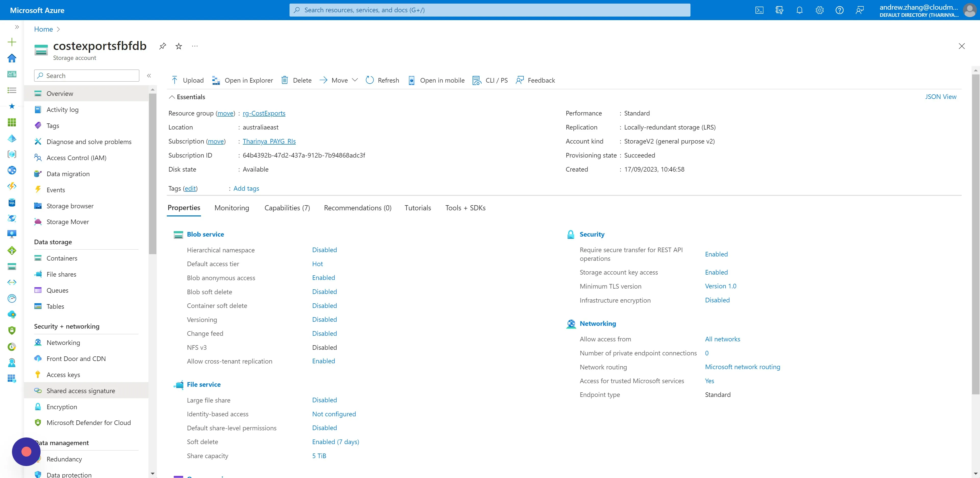
Task: Open portal settings gear
Action: click(x=820, y=10)
